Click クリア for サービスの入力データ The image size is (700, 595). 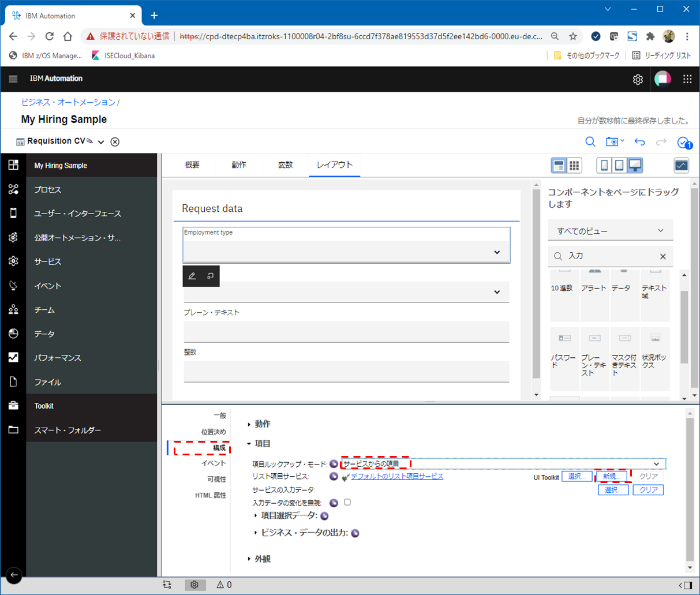(x=649, y=490)
